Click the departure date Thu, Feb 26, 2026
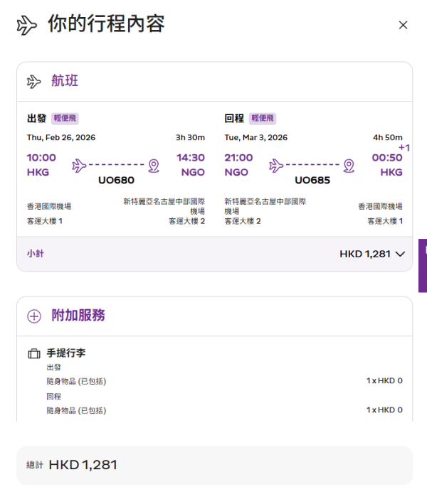Image resolution: width=427 pixels, height=504 pixels. (x=61, y=138)
